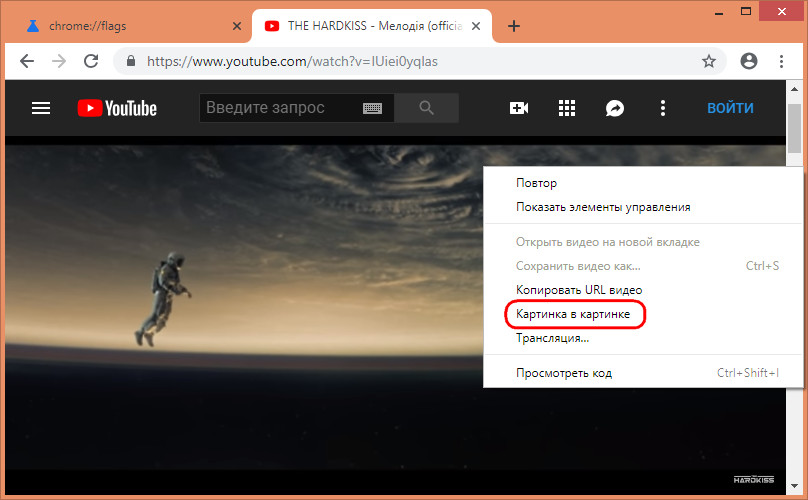The height and width of the screenshot is (500, 808).
Task: Open the YouTube apps grid
Action: click(x=567, y=108)
